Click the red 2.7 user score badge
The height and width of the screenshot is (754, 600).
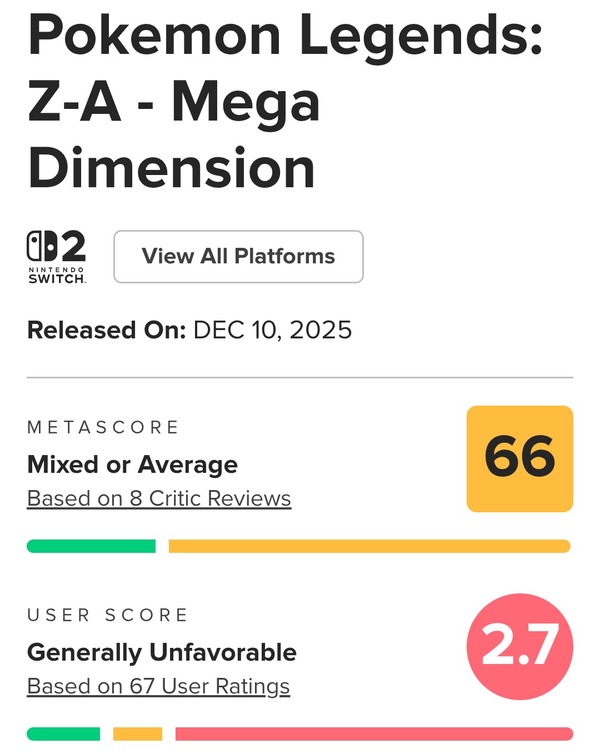pos(520,647)
